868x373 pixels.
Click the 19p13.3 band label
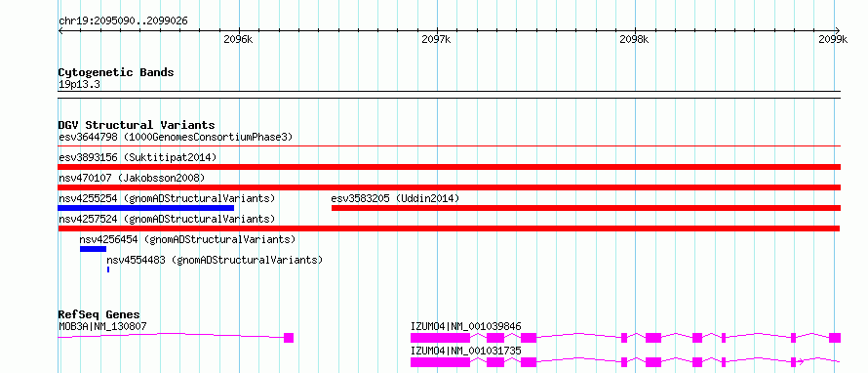coord(79,85)
